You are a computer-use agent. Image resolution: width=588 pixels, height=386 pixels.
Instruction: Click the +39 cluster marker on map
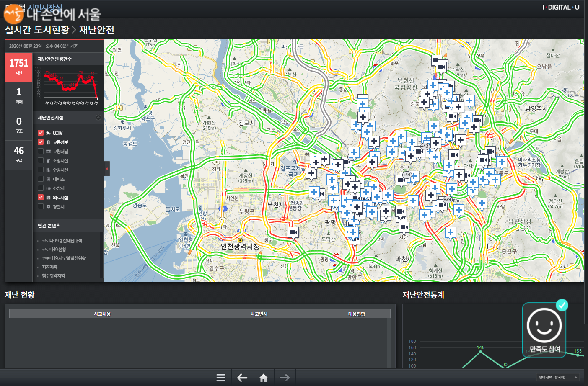[447, 199]
